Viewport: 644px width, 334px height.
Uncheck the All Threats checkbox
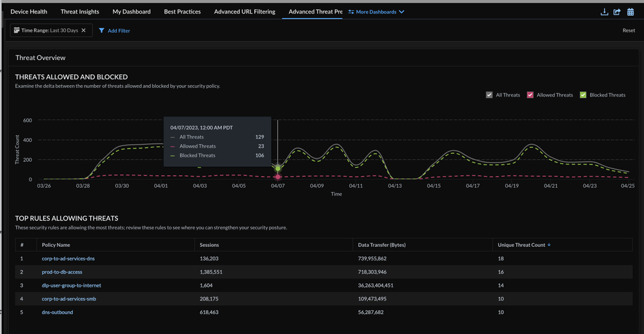coord(489,95)
